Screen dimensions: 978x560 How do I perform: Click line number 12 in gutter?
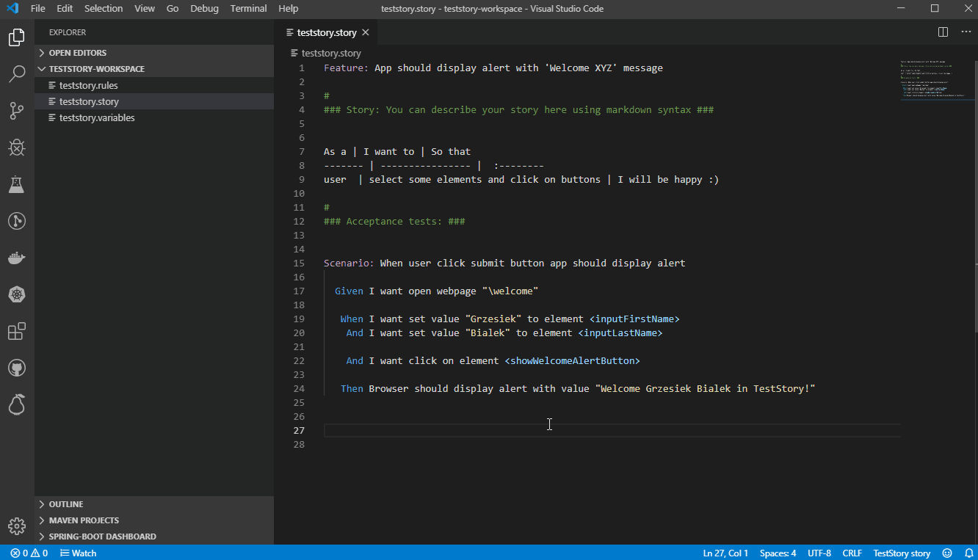(298, 221)
